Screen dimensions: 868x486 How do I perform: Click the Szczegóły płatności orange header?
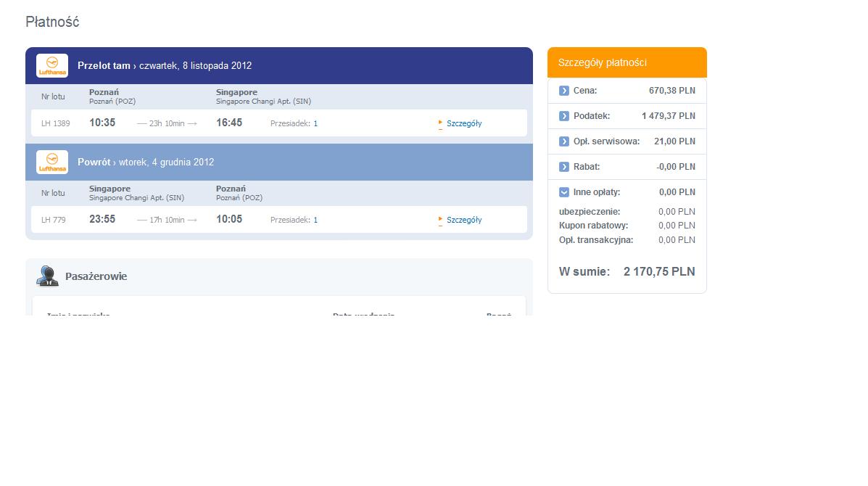point(627,62)
